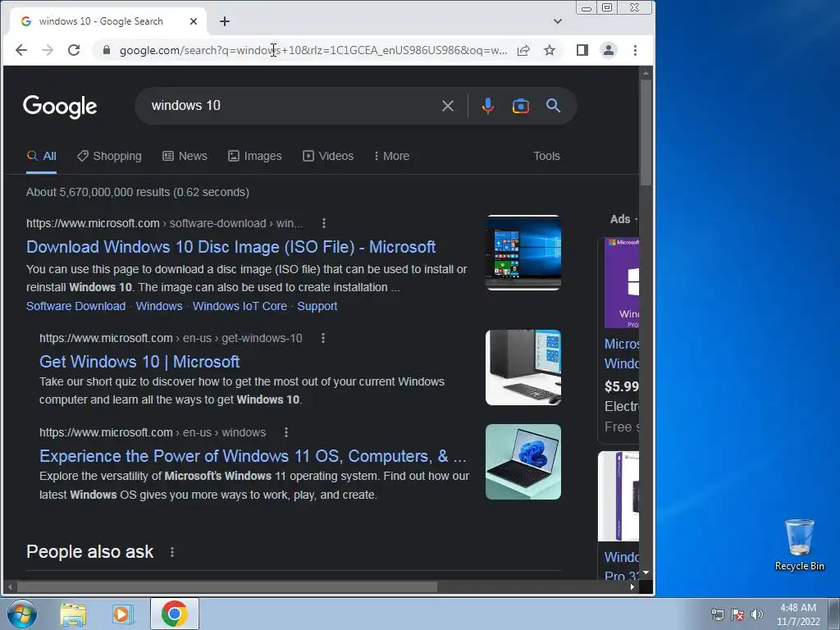
Task: Open the Chrome profile avatar icon
Action: [609, 50]
